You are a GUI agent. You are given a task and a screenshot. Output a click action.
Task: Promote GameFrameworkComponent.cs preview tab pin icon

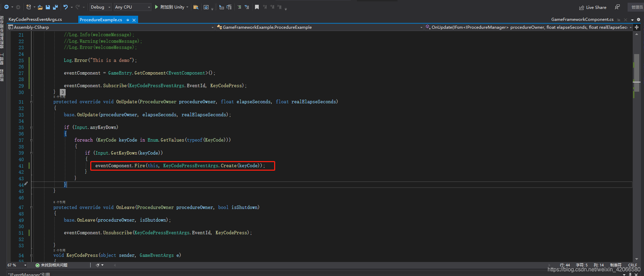(x=619, y=20)
